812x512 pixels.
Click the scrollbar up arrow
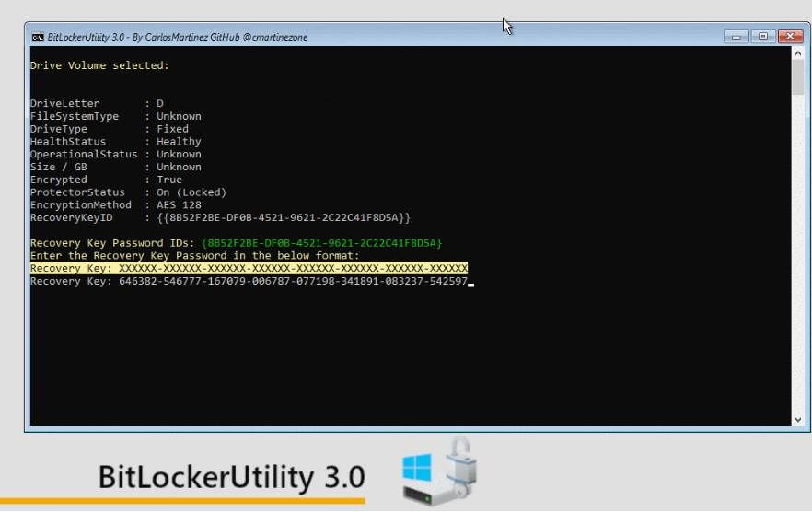pos(797,53)
